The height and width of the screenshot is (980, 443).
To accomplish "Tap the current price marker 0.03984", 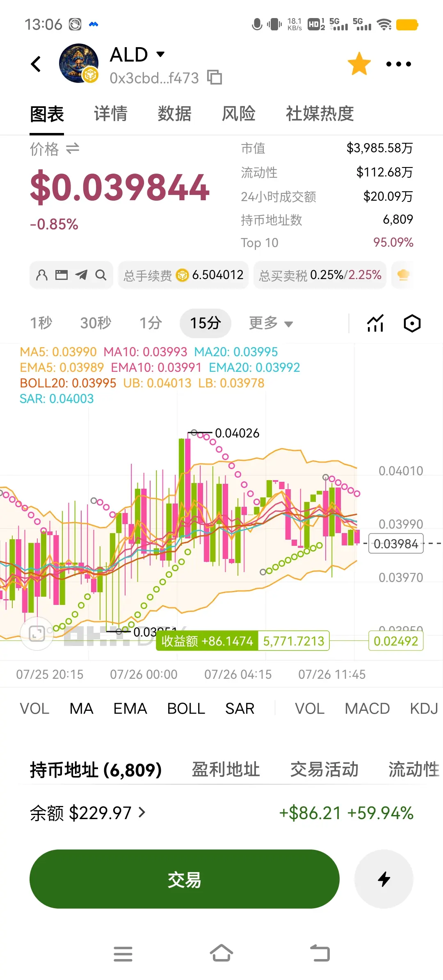I will tap(396, 544).
